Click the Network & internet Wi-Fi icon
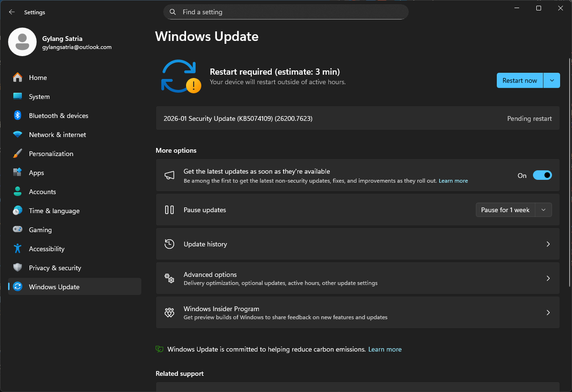572x392 pixels. pos(18,135)
